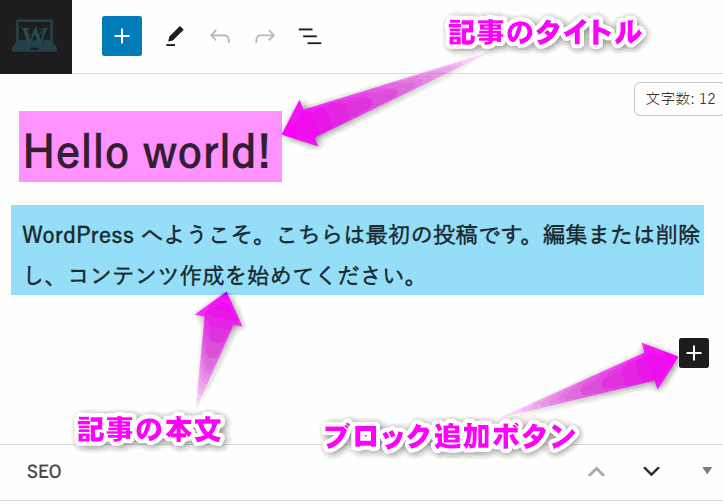This screenshot has width=723, height=504.
Task: Undo the last change with the left arrow
Action: pyautogui.click(x=220, y=37)
